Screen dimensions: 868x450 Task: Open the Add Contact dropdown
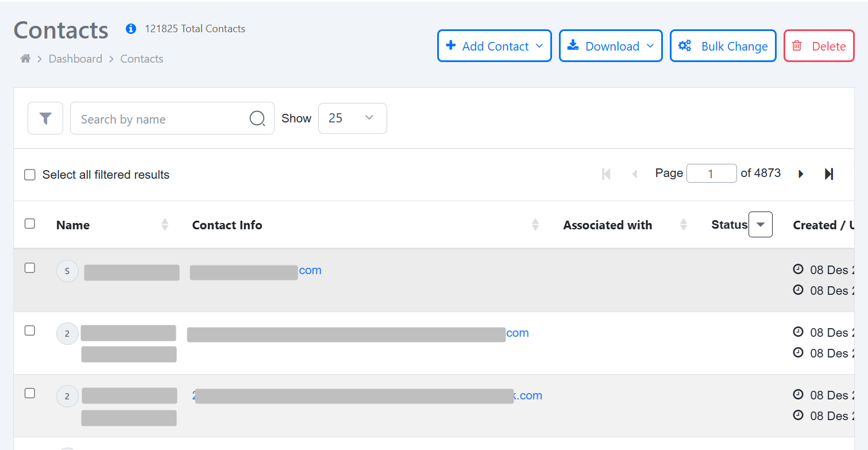pos(494,46)
